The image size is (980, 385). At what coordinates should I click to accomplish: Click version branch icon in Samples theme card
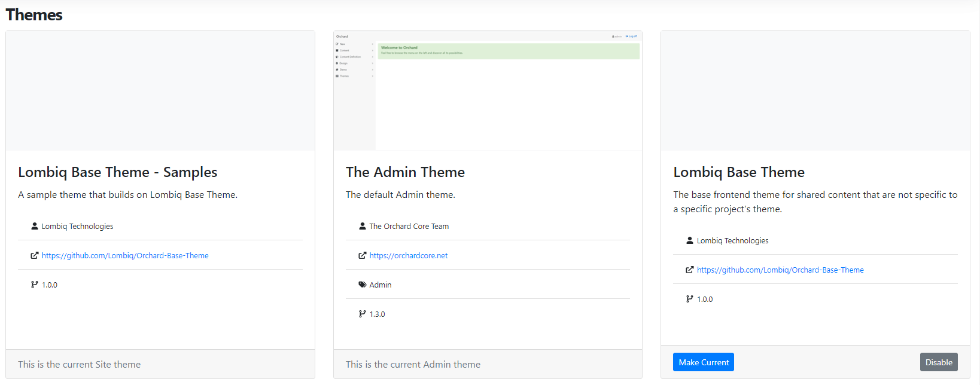point(35,285)
